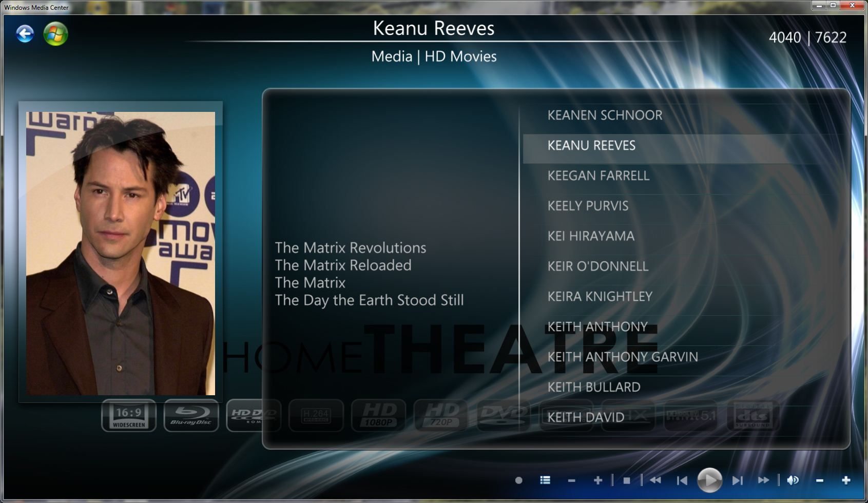Screen dimensions: 868x503
Task: Click the Fast Forward button
Action: (763, 480)
